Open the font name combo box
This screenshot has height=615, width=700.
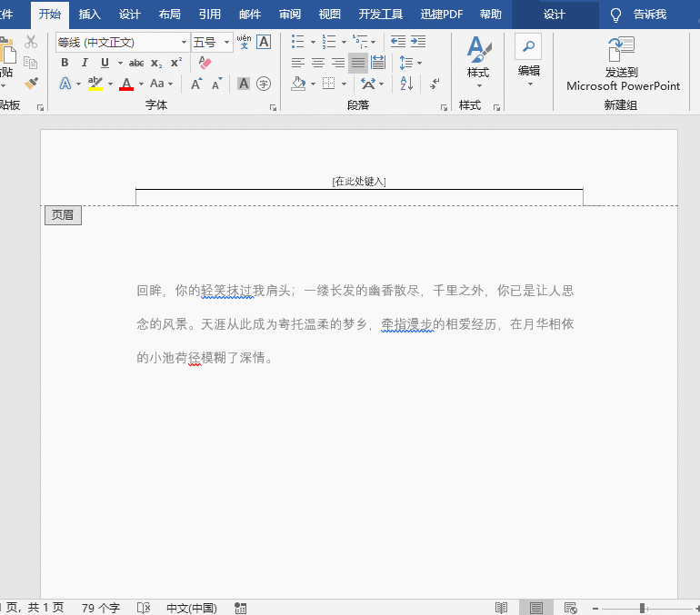click(x=123, y=43)
